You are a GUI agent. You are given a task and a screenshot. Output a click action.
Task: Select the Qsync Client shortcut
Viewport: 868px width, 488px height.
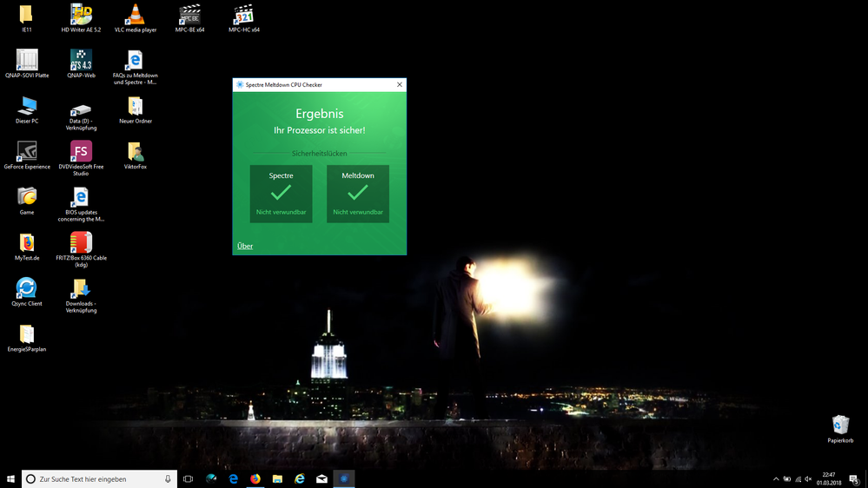pyautogui.click(x=27, y=292)
